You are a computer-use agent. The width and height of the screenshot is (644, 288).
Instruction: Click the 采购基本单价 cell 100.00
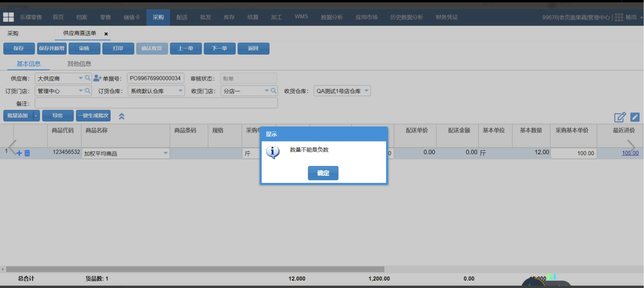click(x=574, y=153)
